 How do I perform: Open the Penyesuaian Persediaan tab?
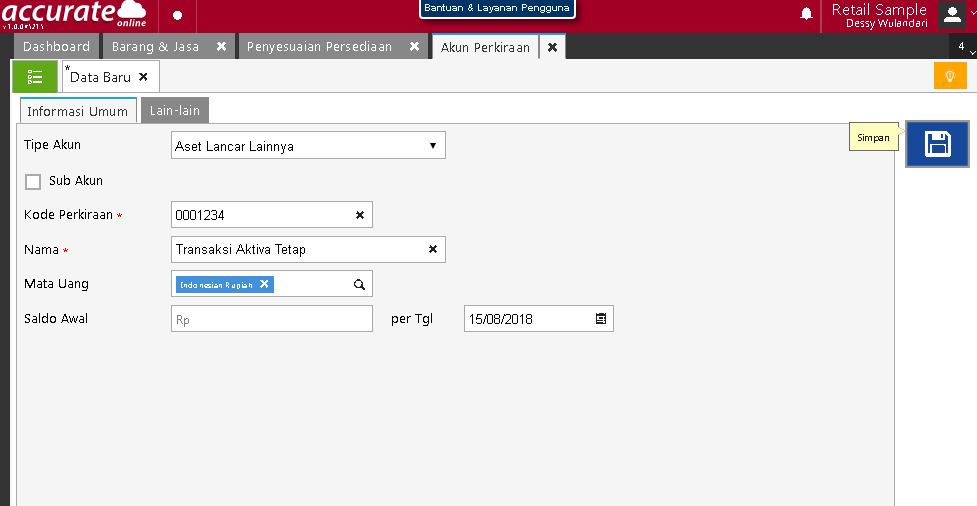(x=319, y=47)
